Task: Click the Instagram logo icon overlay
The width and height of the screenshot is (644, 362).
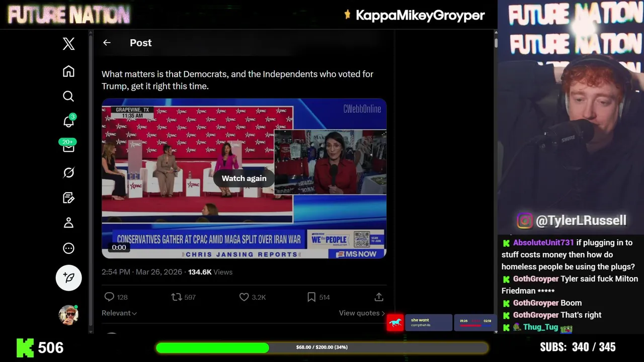Action: click(524, 220)
